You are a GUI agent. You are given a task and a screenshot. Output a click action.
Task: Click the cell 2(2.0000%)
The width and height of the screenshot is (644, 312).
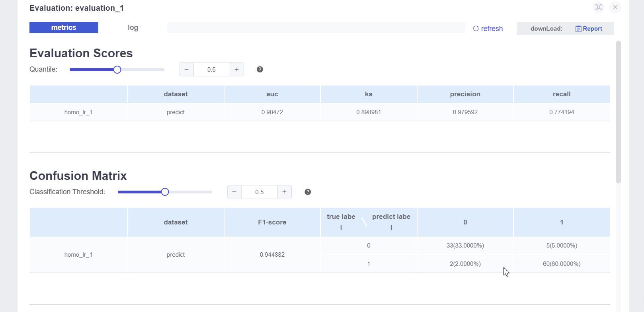click(x=465, y=264)
